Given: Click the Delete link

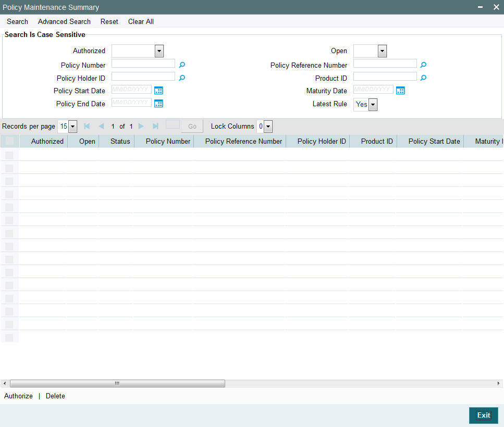Looking at the screenshot, I should 55,396.
